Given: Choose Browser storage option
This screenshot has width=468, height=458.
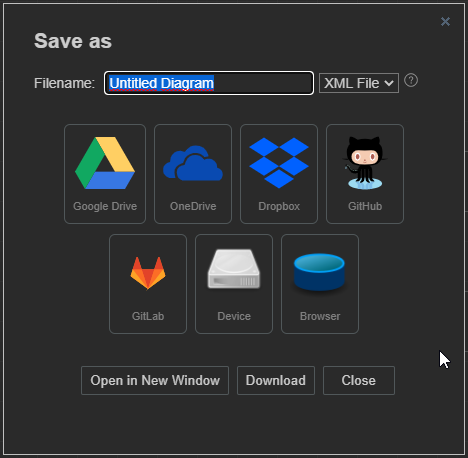Looking at the screenshot, I should point(320,284).
